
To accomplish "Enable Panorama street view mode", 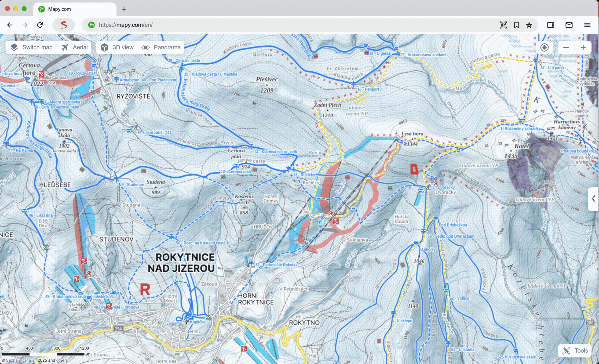I will click(161, 47).
